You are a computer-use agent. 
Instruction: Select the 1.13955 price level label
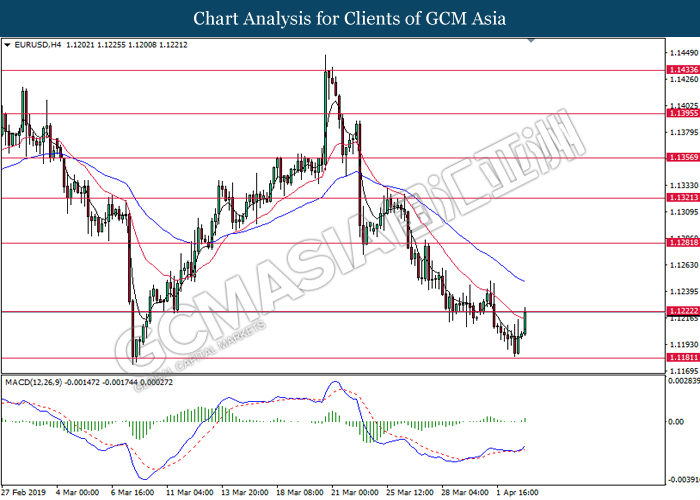tap(683, 113)
